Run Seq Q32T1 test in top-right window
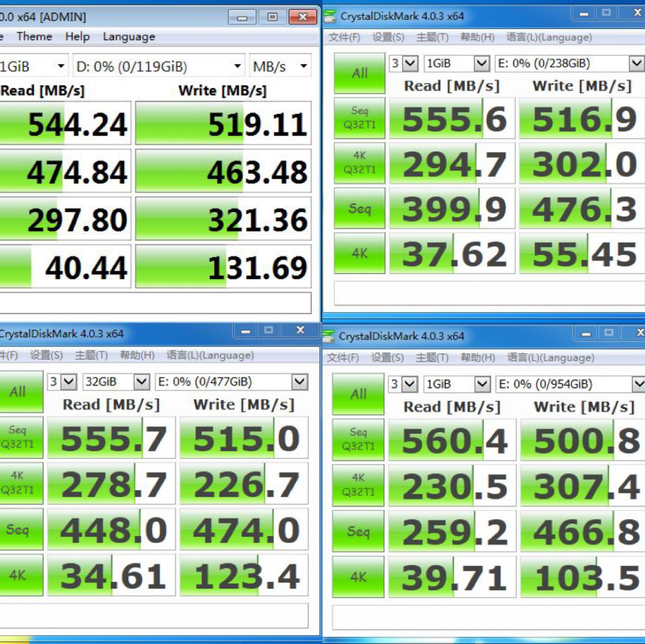 click(x=359, y=118)
